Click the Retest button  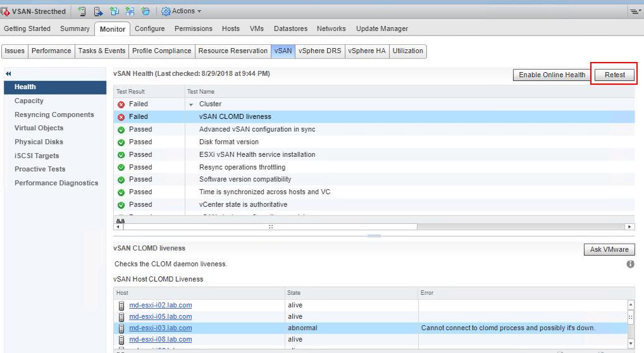pyautogui.click(x=614, y=75)
